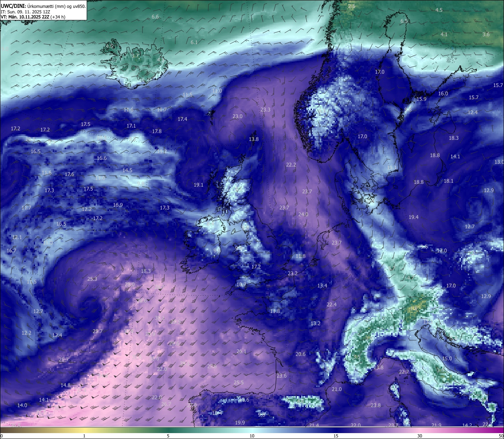Image resolution: width=504 pixels, height=439 pixels.
Task: Click the map value 21.9 at the bottom right edge
Action: click(x=436, y=426)
